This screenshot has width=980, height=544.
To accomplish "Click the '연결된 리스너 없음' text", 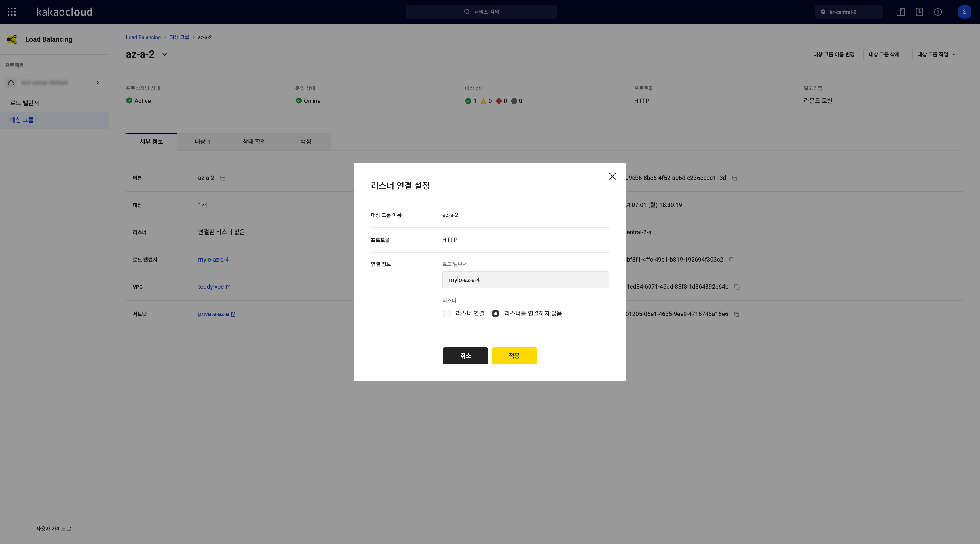I will pos(221,232).
